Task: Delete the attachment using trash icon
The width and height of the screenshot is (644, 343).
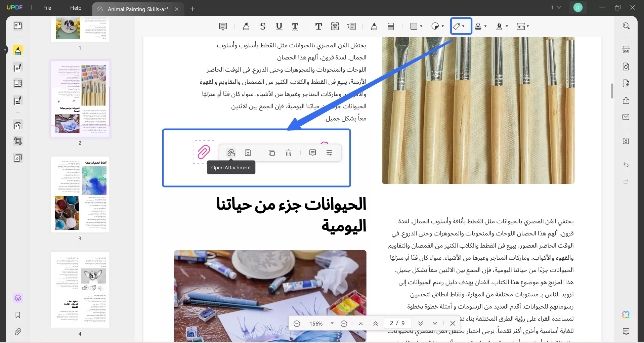Action: coord(288,153)
